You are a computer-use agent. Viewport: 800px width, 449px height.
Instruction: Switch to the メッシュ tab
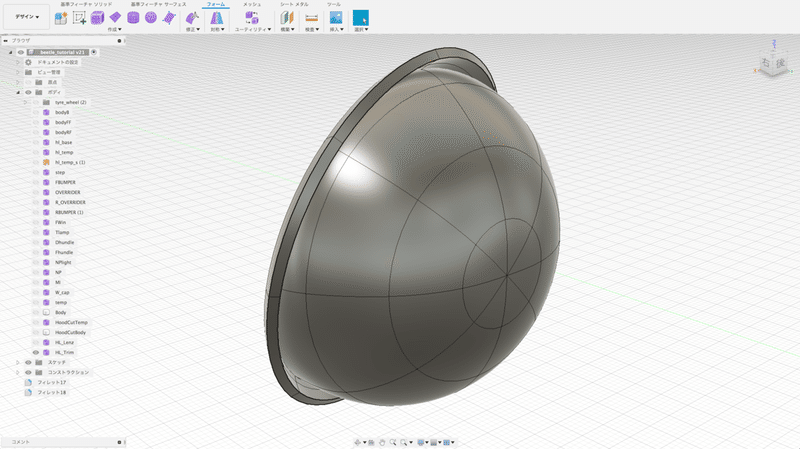(252, 4)
